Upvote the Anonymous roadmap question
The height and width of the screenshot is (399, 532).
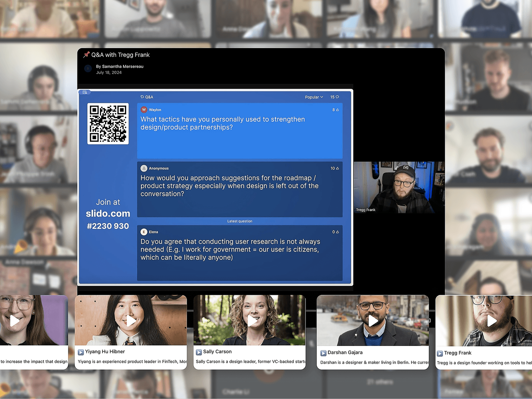337,169
